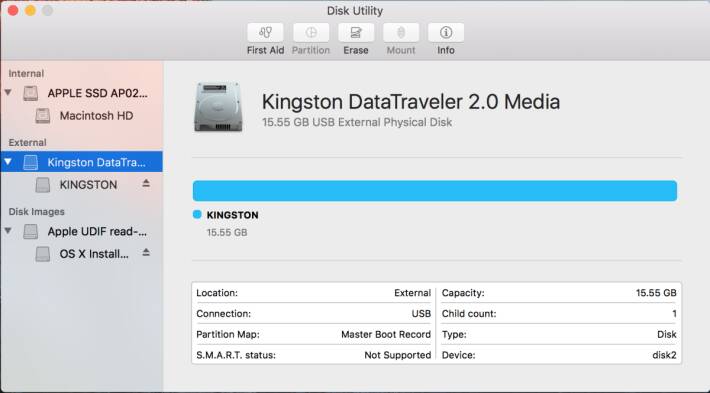The image size is (710, 393).
Task: Select the Macintosh HD volume icon
Action: (43, 116)
